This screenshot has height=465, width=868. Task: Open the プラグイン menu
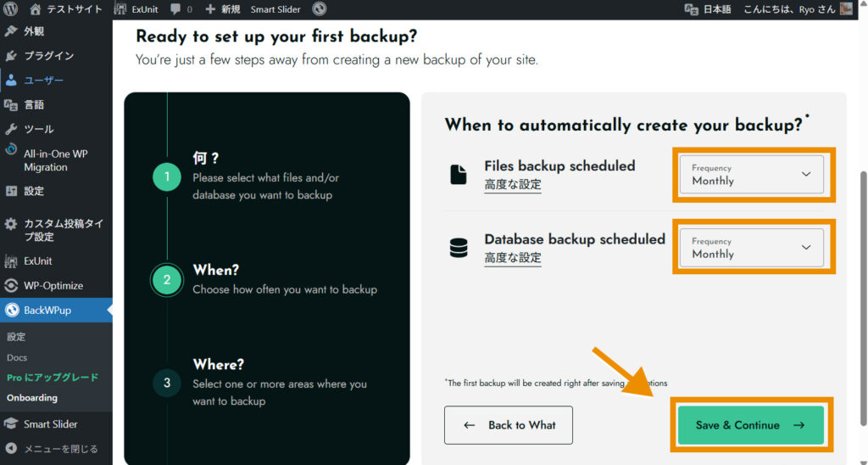pos(48,56)
